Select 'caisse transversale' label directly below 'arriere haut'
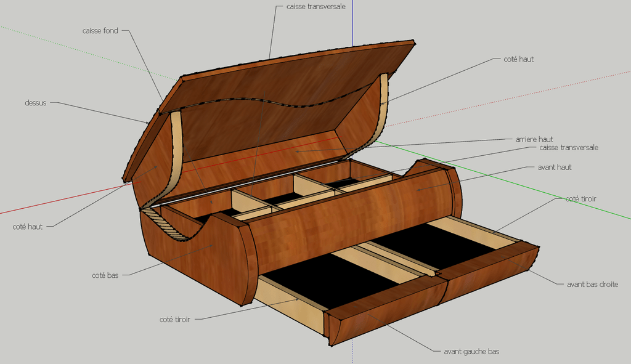 point(569,147)
